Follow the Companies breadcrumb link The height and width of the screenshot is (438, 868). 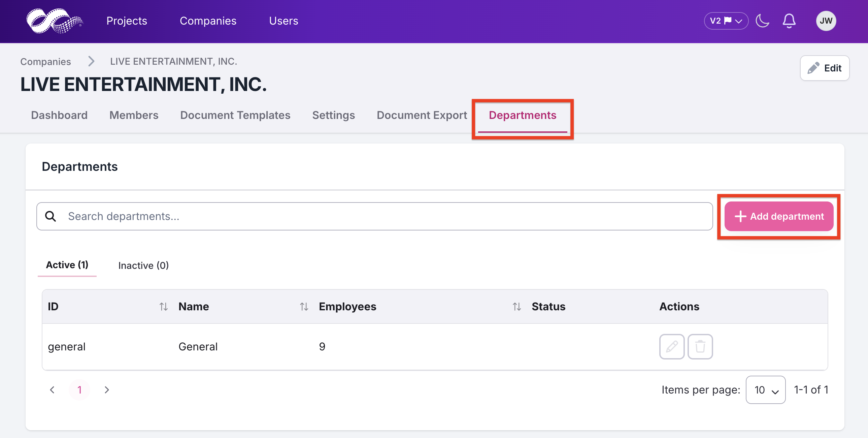point(45,61)
